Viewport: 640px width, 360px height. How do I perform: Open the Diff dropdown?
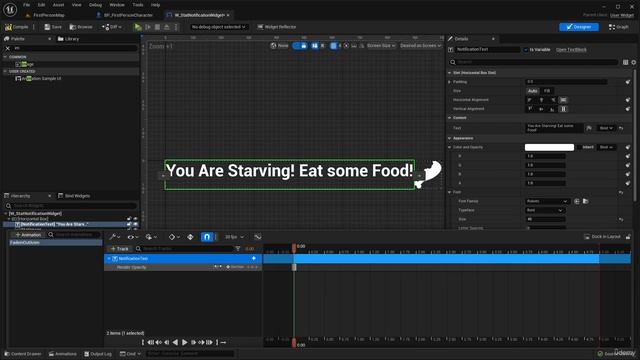[111, 27]
